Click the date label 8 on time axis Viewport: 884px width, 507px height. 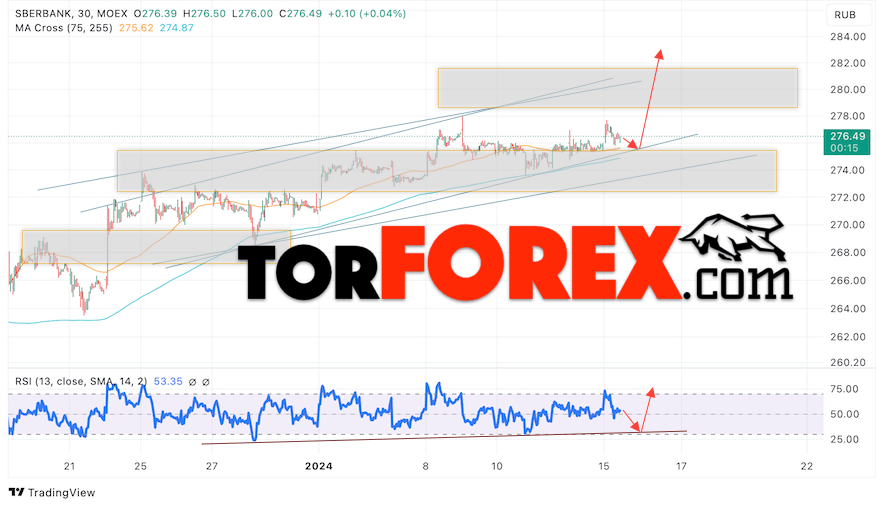(x=426, y=466)
